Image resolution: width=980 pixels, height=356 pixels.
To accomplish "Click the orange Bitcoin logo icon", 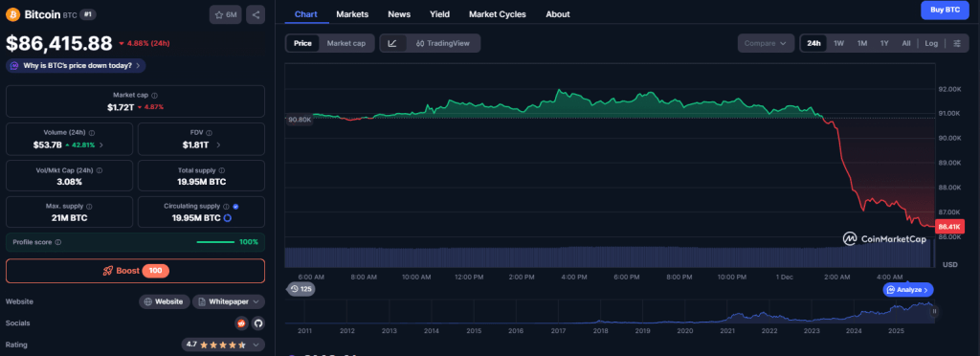I will (12, 14).
